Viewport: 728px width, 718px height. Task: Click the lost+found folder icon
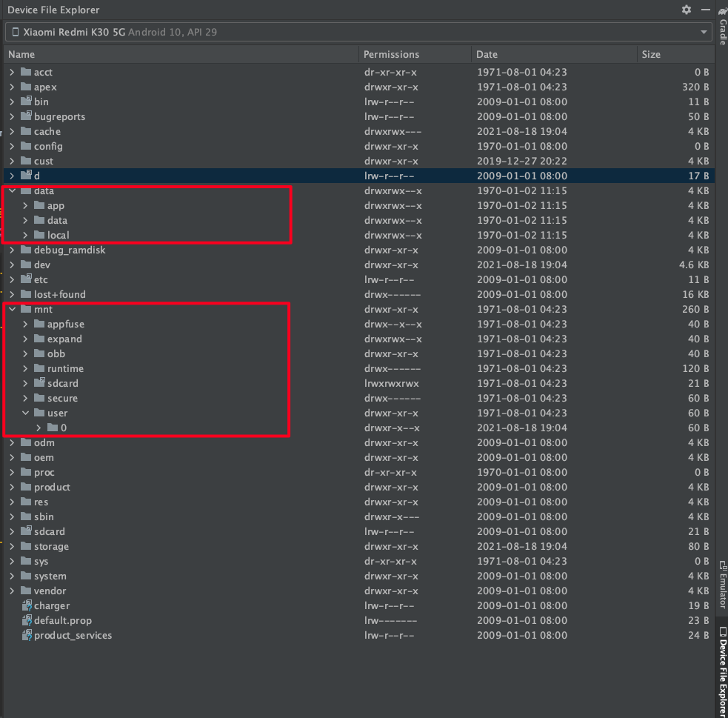click(x=27, y=294)
